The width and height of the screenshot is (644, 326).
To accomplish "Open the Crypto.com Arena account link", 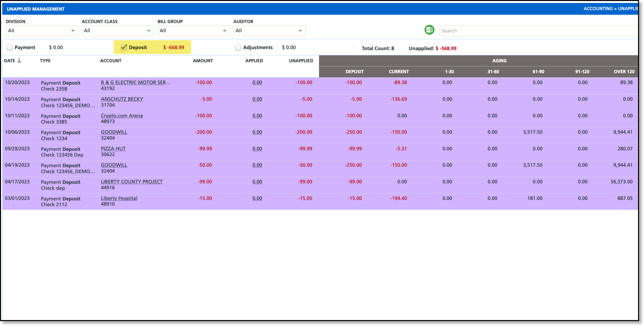I will click(x=122, y=116).
